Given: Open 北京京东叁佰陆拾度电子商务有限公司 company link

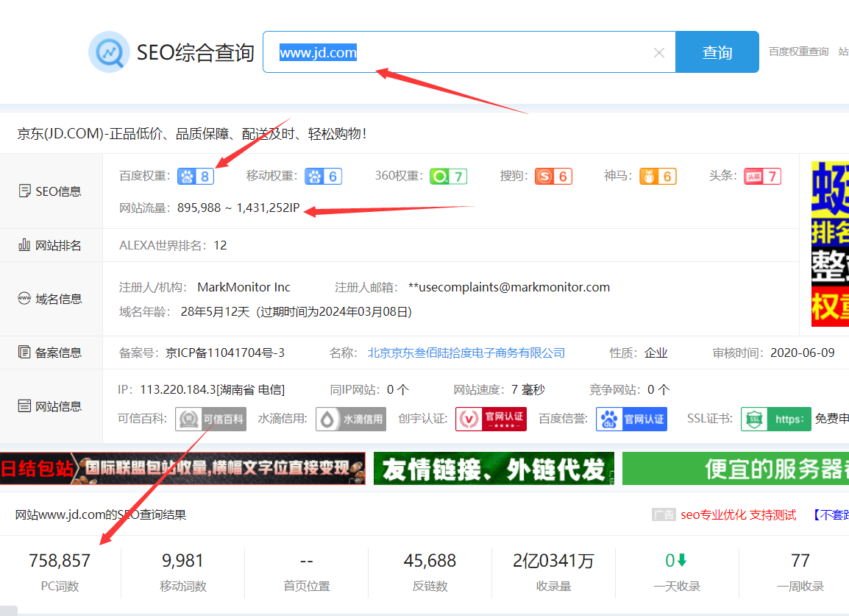Looking at the screenshot, I should [466, 353].
